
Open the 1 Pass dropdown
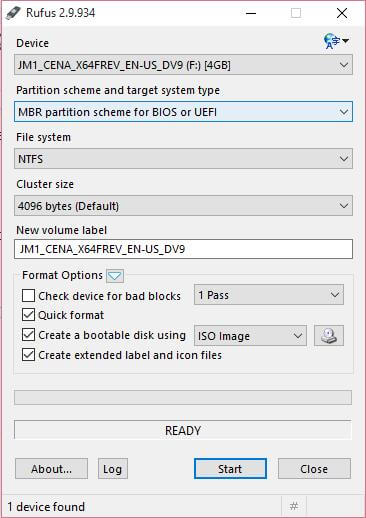(269, 295)
